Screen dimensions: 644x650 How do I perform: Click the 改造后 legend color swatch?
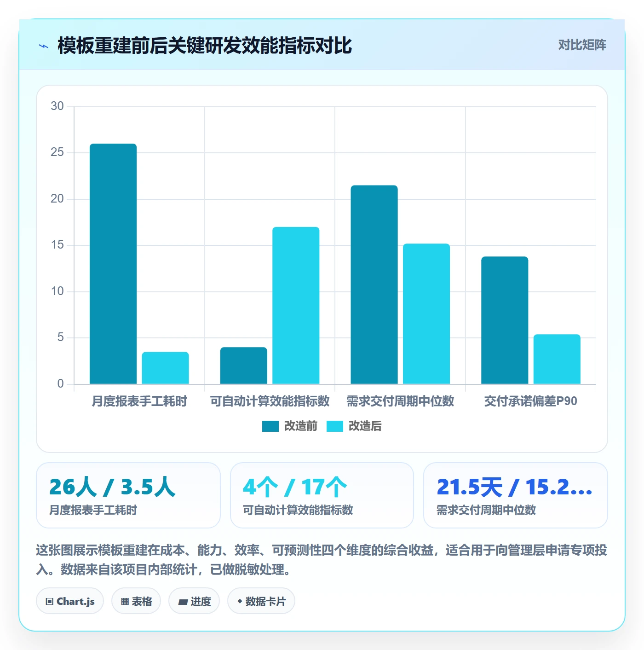pos(335,426)
